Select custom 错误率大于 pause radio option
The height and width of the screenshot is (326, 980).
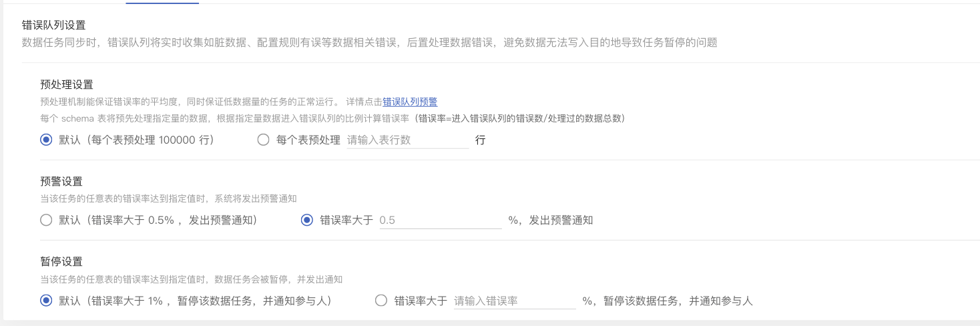click(381, 301)
